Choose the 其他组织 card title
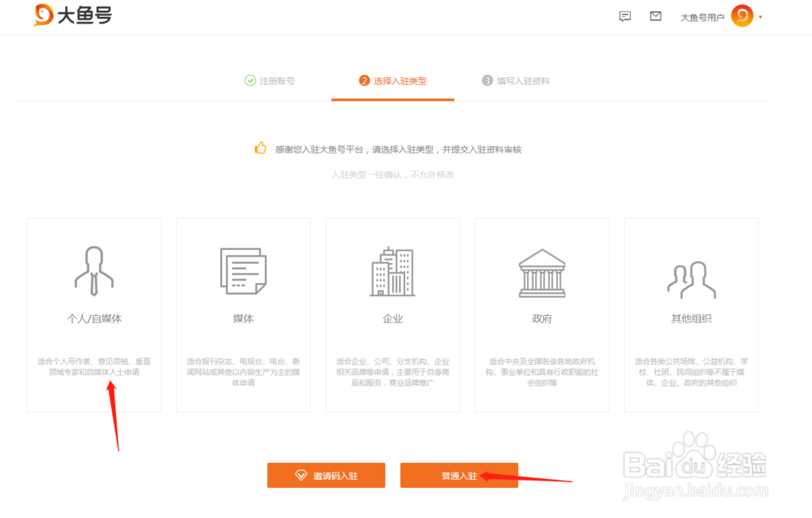This screenshot has width=812, height=518. 691,318
